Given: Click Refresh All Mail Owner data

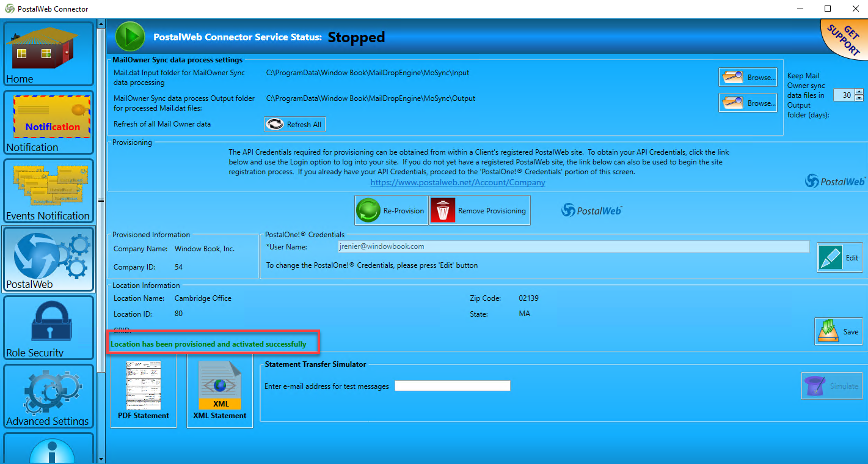Looking at the screenshot, I should (x=294, y=124).
